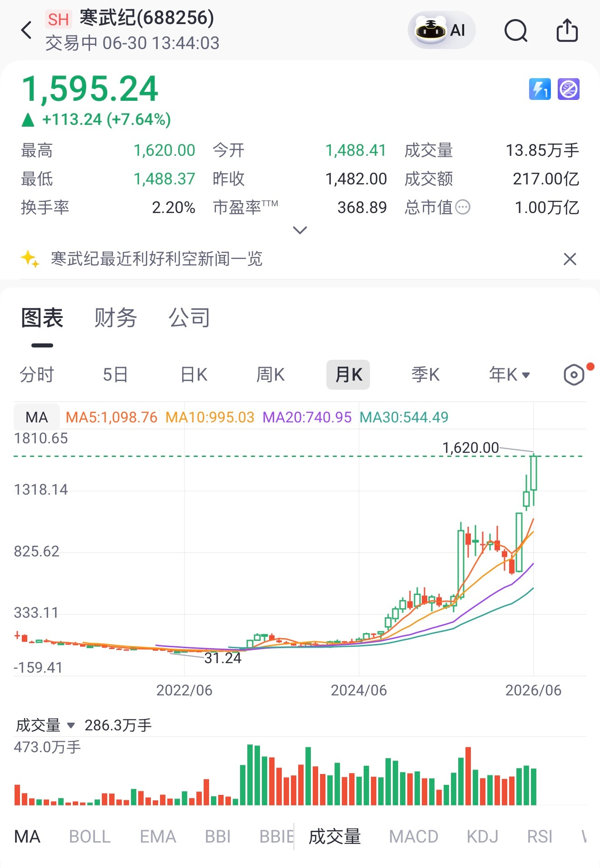Select the 月K chart period
This screenshot has height=868, width=600.
[x=348, y=375]
